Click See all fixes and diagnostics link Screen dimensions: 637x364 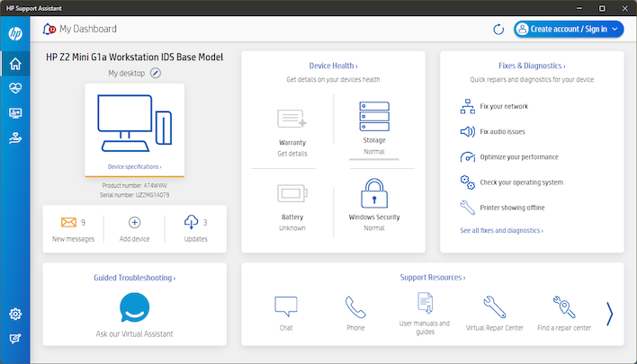pyautogui.click(x=501, y=231)
